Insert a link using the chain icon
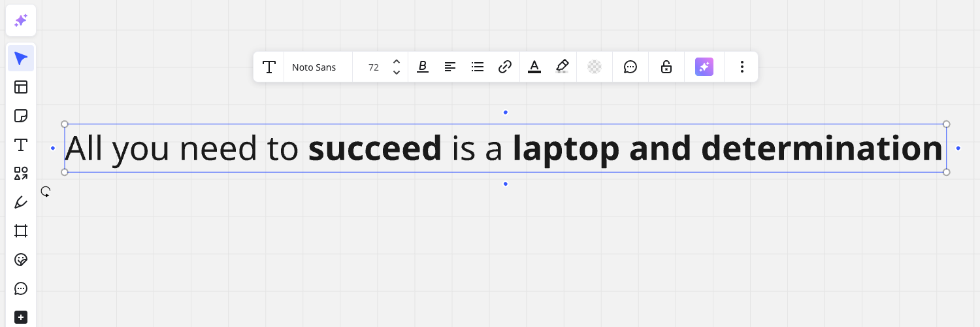The height and width of the screenshot is (327, 980). (x=505, y=67)
